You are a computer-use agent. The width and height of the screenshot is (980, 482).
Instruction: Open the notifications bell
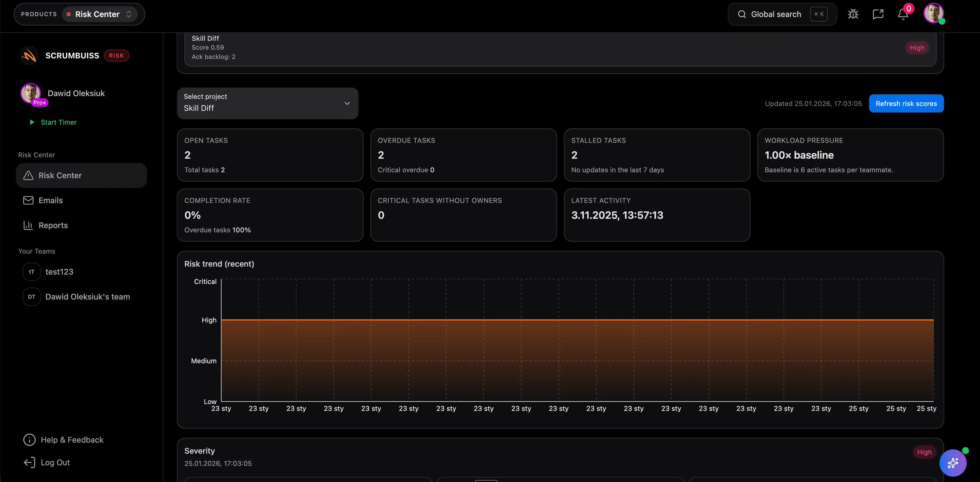(903, 14)
